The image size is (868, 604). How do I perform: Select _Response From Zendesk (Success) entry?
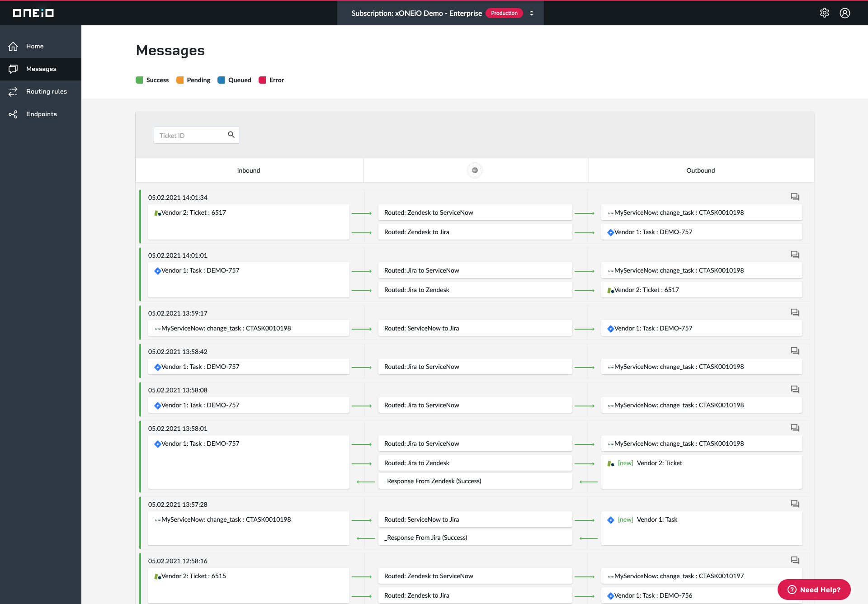click(475, 481)
